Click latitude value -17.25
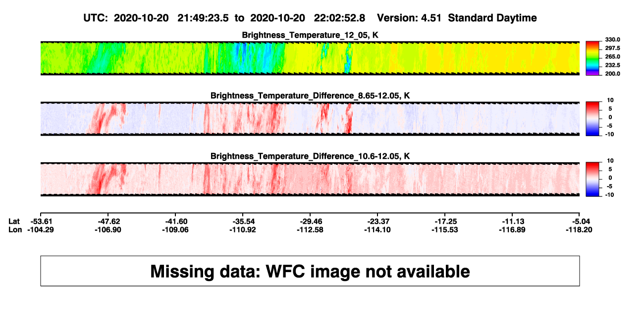The height and width of the screenshot is (330, 644). (445, 221)
